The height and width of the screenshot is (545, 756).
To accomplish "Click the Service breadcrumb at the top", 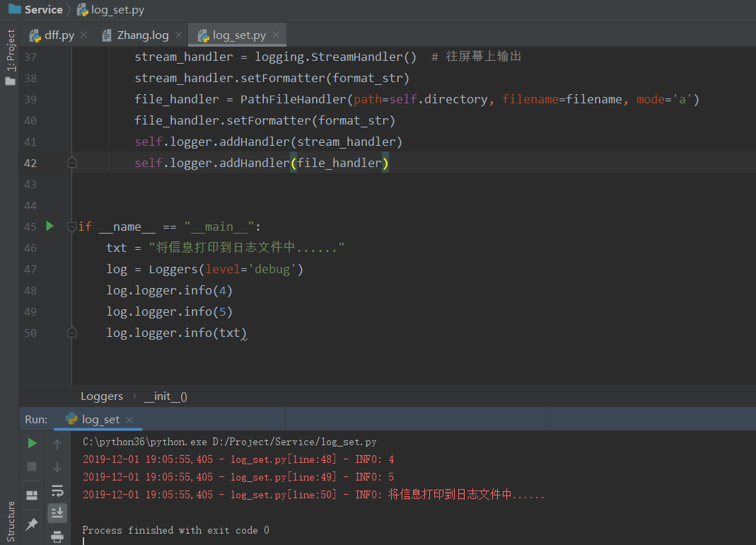I will pyautogui.click(x=41, y=9).
